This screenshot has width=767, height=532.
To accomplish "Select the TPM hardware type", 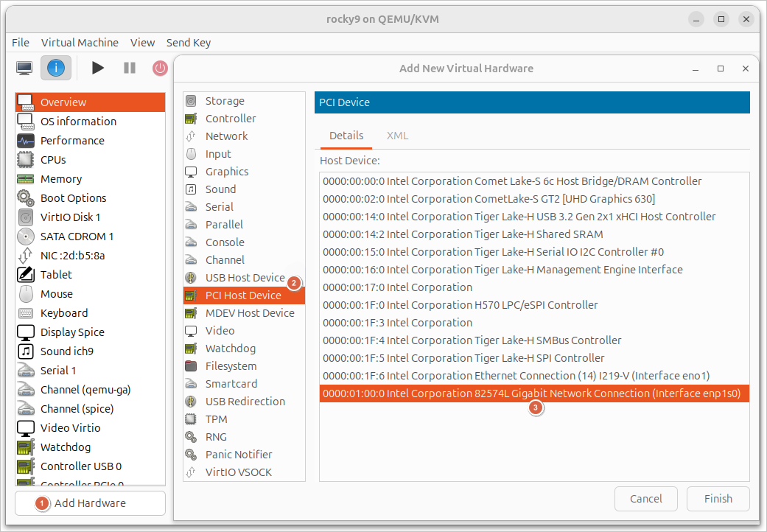I will 216,419.
